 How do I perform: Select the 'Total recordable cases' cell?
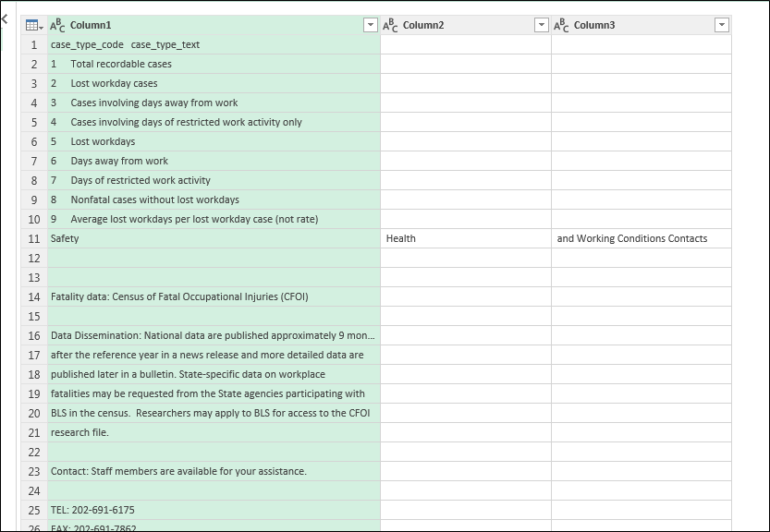coord(214,64)
